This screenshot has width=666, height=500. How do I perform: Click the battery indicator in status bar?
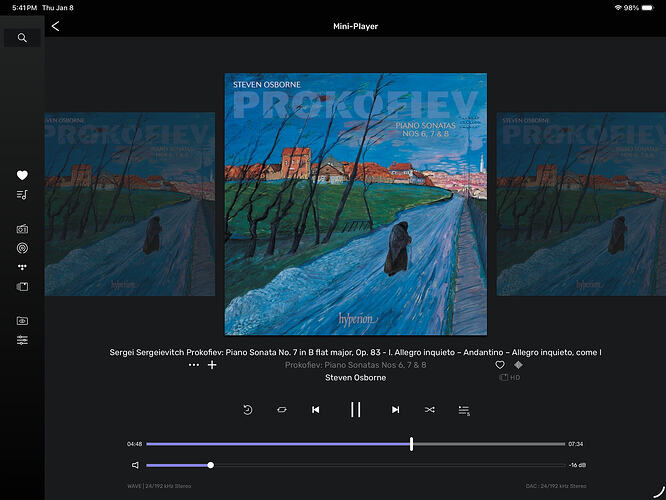coord(648,8)
